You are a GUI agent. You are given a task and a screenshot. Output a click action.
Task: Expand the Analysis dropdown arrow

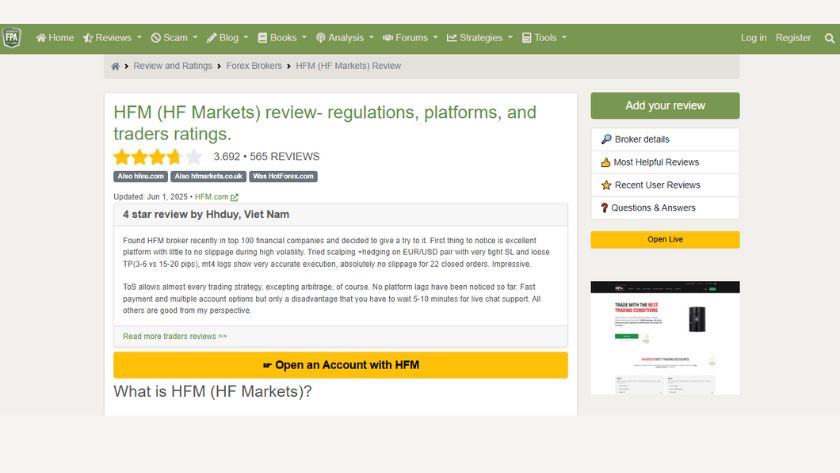point(371,37)
